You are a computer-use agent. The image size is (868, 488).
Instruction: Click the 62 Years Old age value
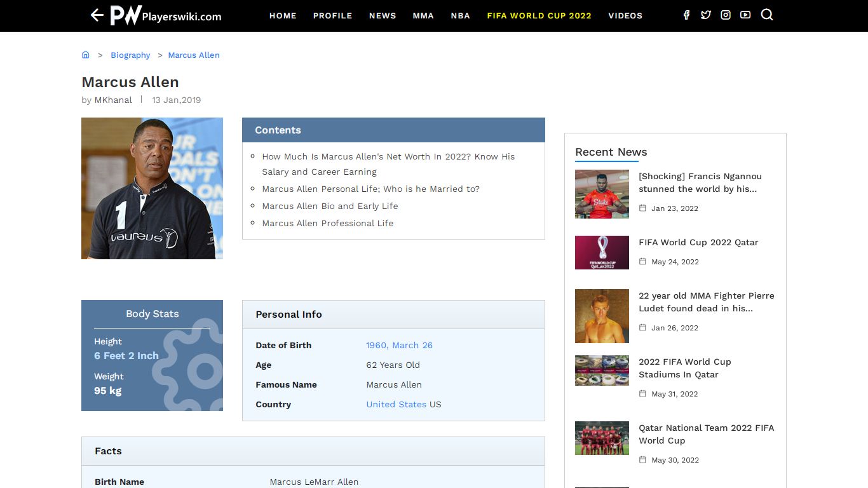click(393, 365)
